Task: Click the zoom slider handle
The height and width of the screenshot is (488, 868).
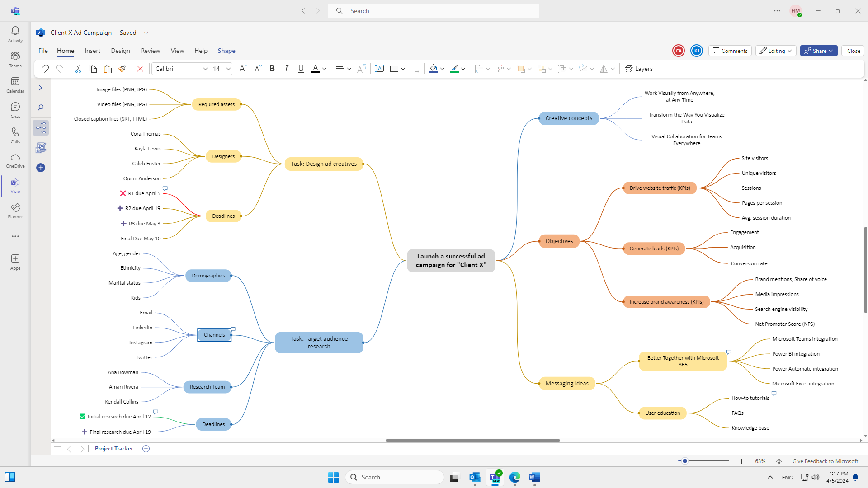Action: 685,461
